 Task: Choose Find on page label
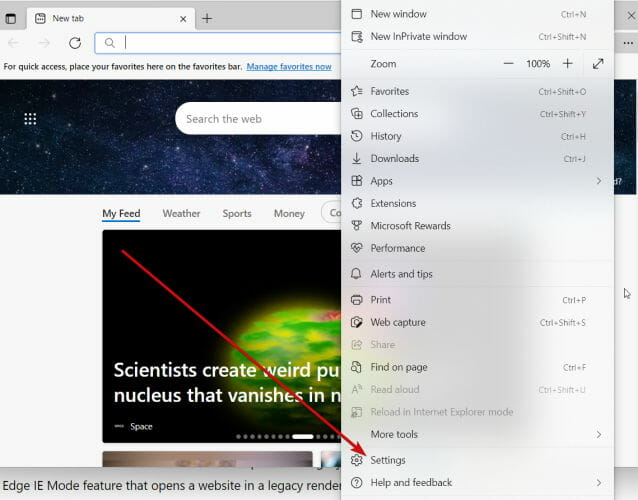coord(399,367)
